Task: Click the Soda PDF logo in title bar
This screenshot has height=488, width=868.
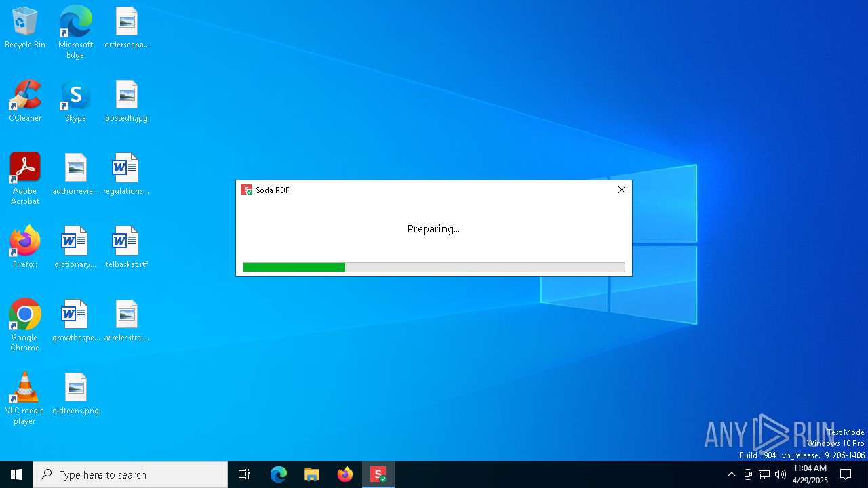Action: tap(247, 190)
